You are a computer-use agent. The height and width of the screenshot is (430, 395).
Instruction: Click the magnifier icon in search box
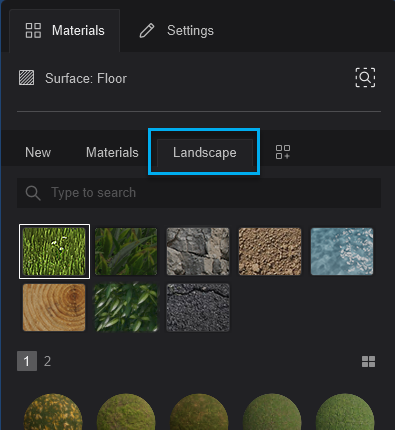click(33, 193)
